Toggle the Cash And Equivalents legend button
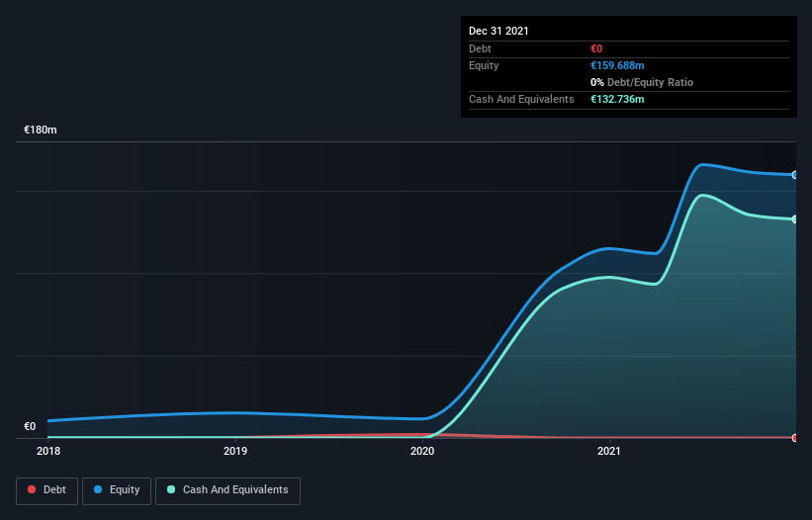The height and width of the screenshot is (520, 812). (x=227, y=490)
